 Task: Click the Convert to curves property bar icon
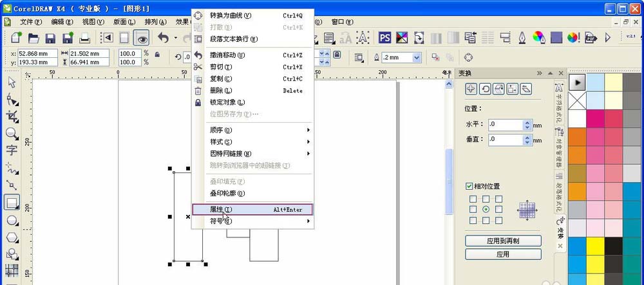pos(468,57)
